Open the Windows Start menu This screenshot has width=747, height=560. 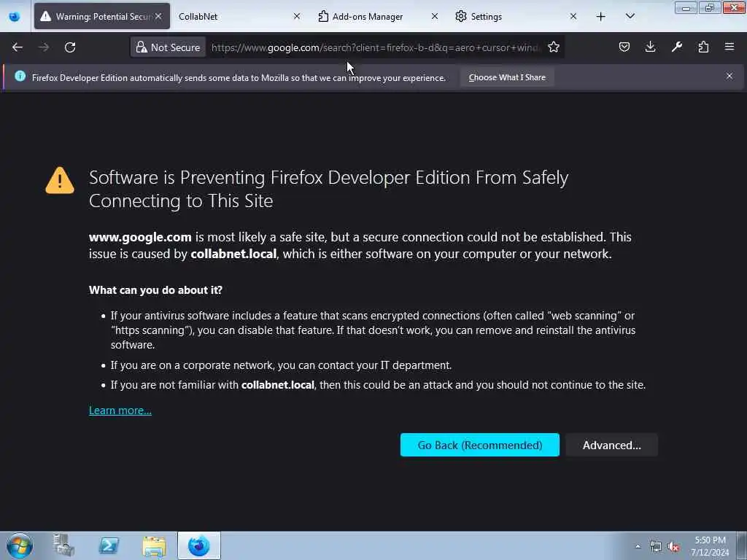[x=20, y=545]
